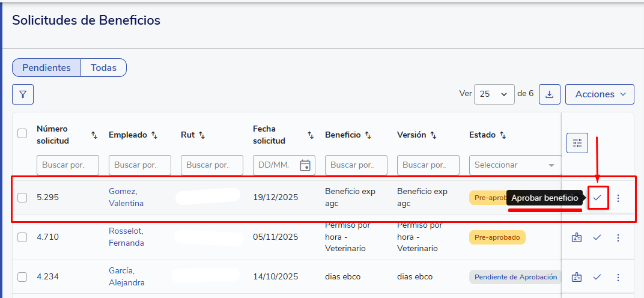The height and width of the screenshot is (298, 644).
Task: Click the download export icon
Action: pyautogui.click(x=550, y=94)
